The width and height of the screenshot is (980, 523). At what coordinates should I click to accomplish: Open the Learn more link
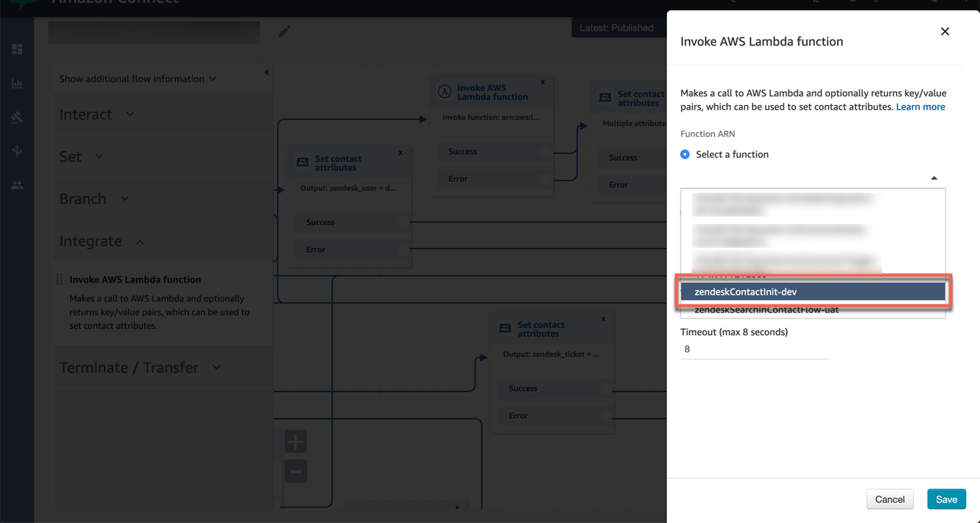[920, 107]
